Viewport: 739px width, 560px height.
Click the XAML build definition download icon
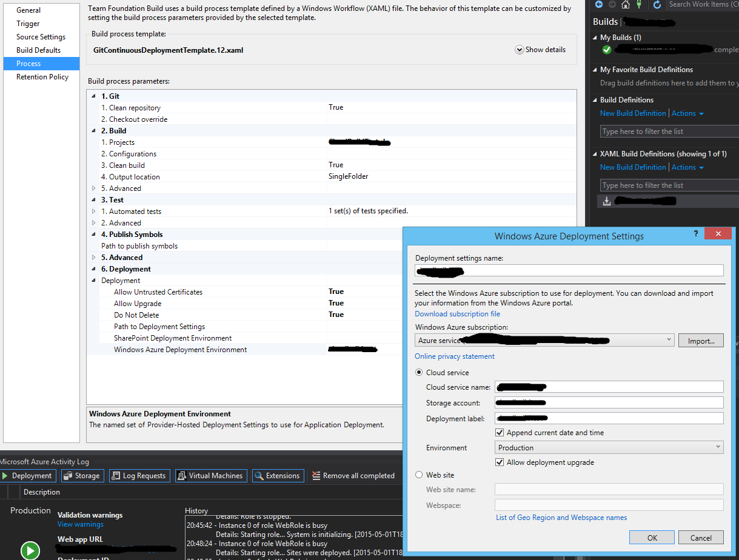pos(607,201)
